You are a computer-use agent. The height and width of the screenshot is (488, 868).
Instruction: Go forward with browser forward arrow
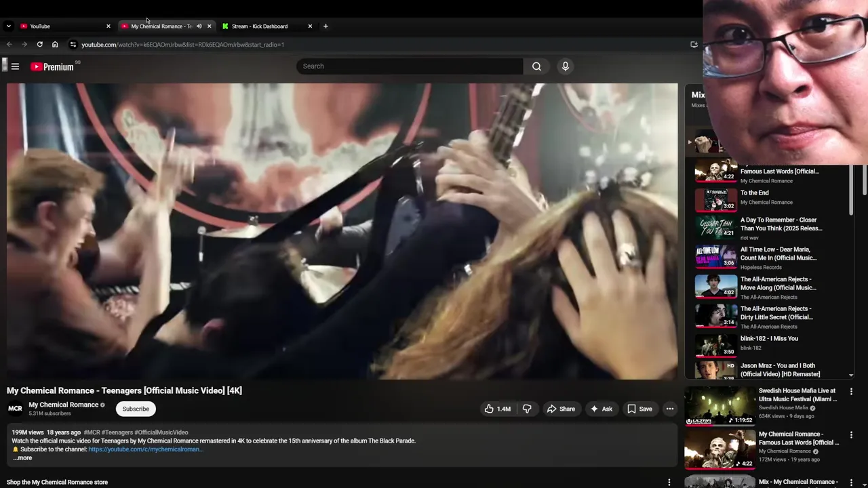coord(24,45)
